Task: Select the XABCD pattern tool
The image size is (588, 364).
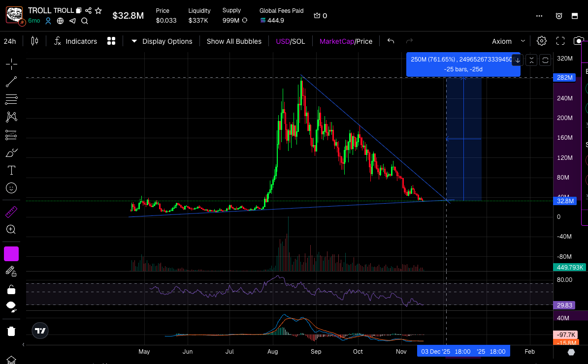Action: click(x=11, y=117)
